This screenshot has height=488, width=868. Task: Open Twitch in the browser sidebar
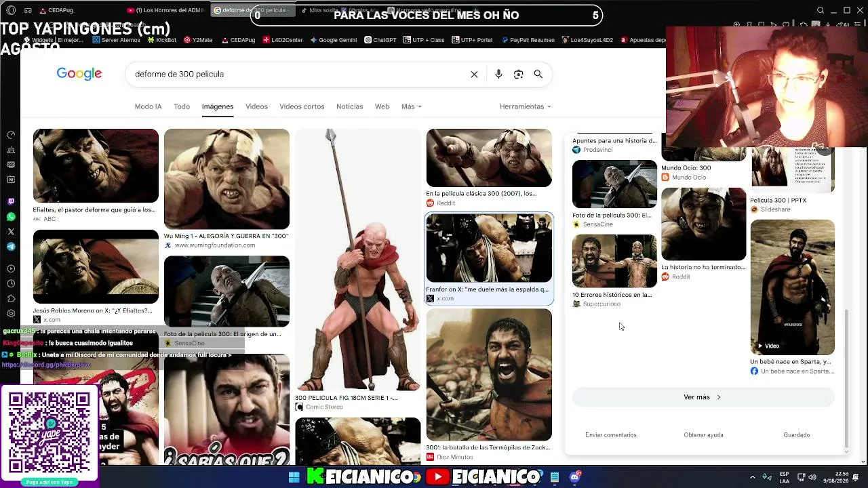11,202
